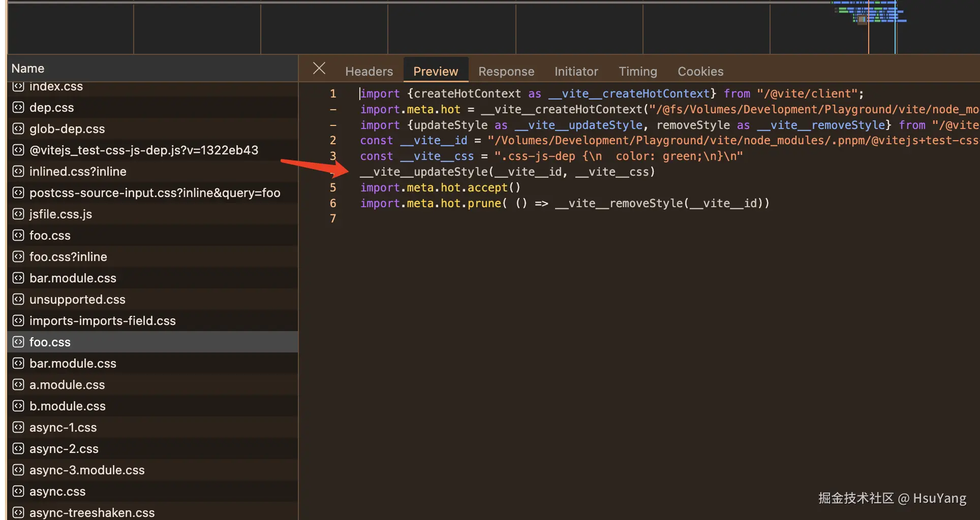Click the import.meta.hot.accept() line

pos(441,188)
